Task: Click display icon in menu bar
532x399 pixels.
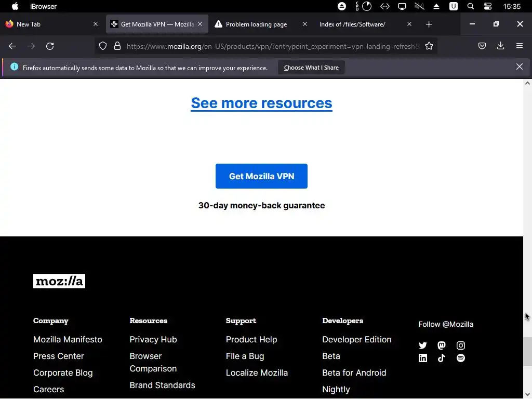Action: pos(402,6)
